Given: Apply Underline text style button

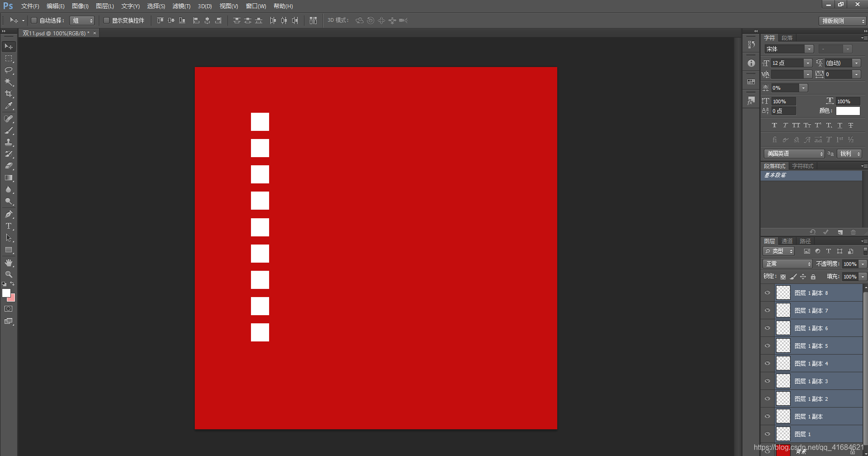Looking at the screenshot, I should point(840,125).
